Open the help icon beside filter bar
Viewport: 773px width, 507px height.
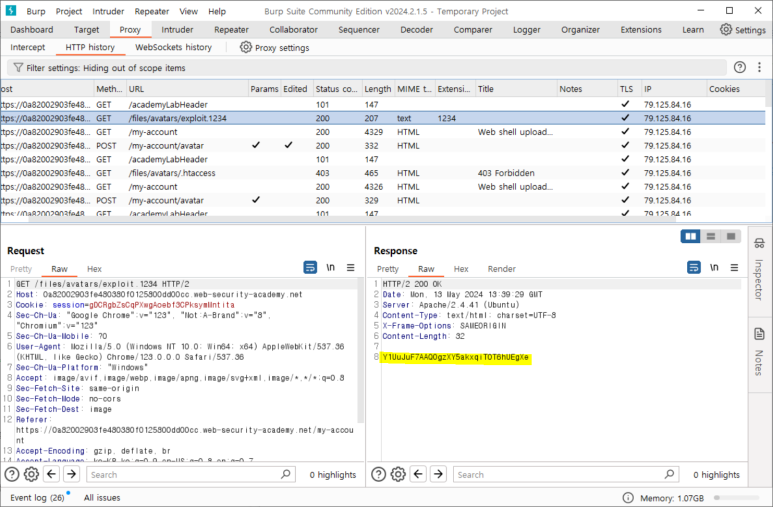(739, 68)
